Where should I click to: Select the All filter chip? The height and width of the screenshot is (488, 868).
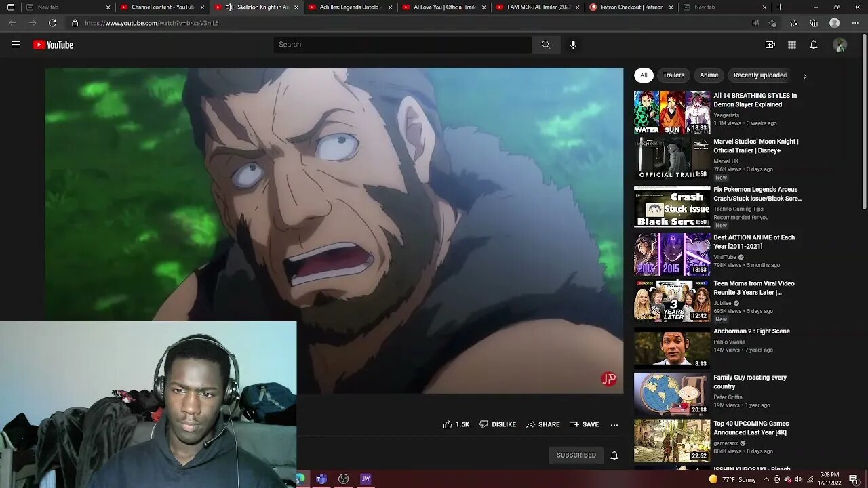(644, 75)
